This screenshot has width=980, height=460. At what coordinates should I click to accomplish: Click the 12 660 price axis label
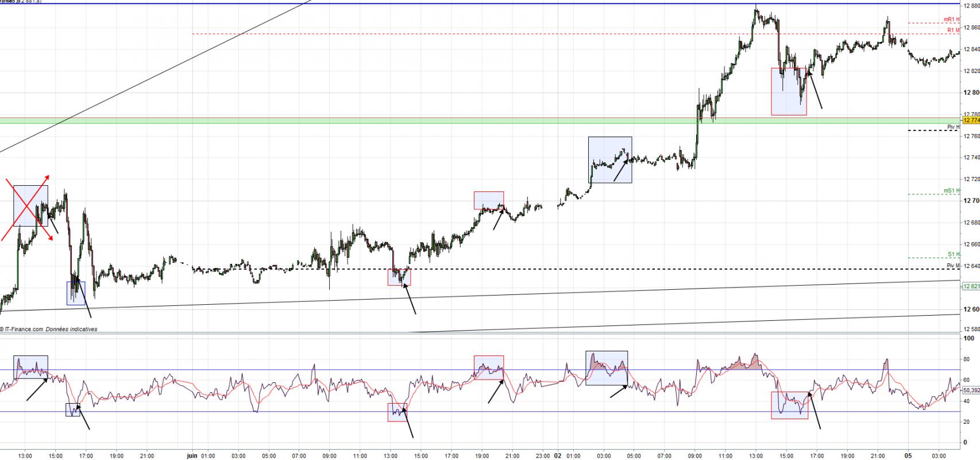pyautogui.click(x=971, y=244)
